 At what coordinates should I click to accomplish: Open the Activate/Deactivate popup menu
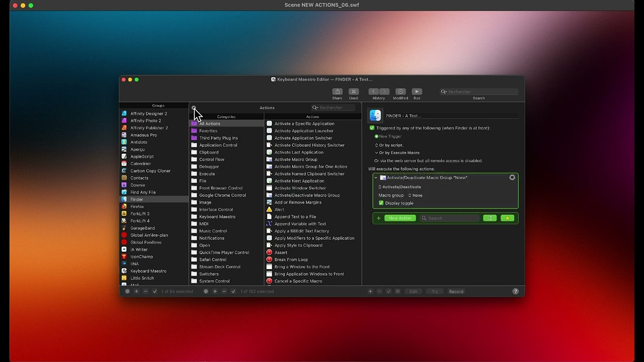coord(400,187)
